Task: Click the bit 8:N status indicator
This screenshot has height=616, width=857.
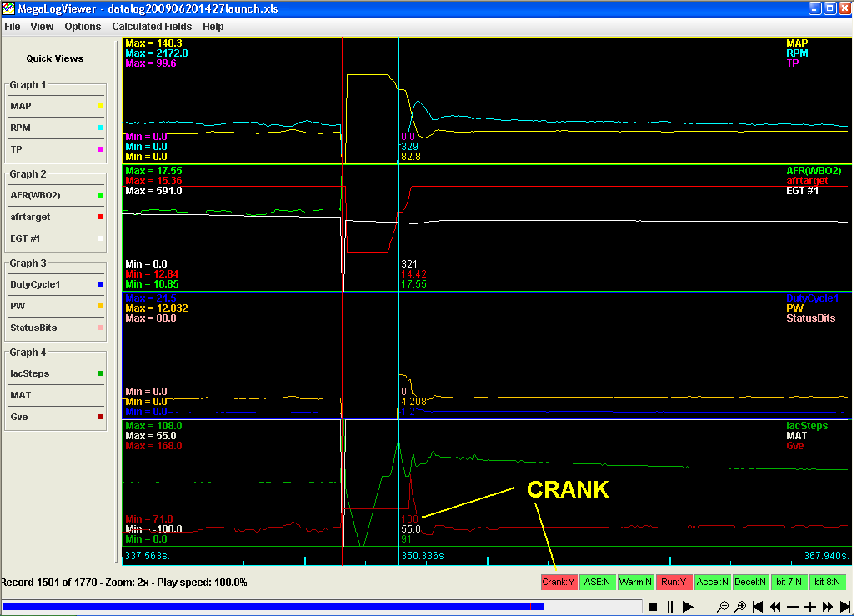Action: click(x=827, y=582)
